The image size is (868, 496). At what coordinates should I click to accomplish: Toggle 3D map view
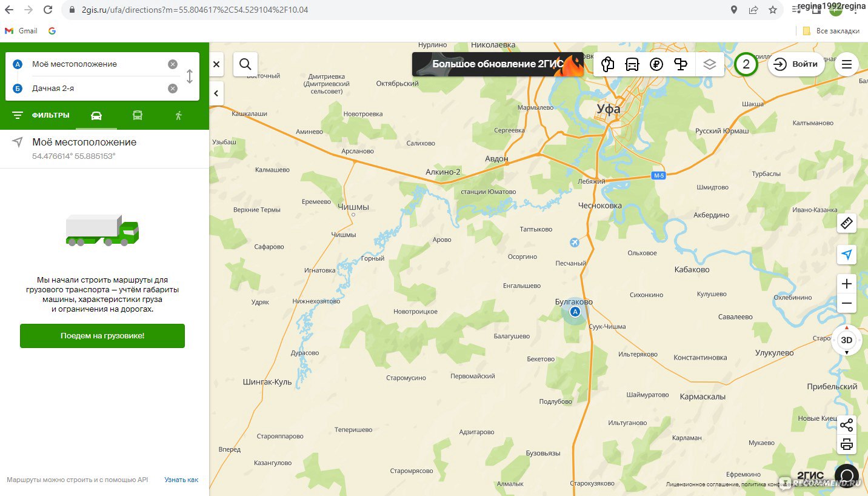coord(847,340)
